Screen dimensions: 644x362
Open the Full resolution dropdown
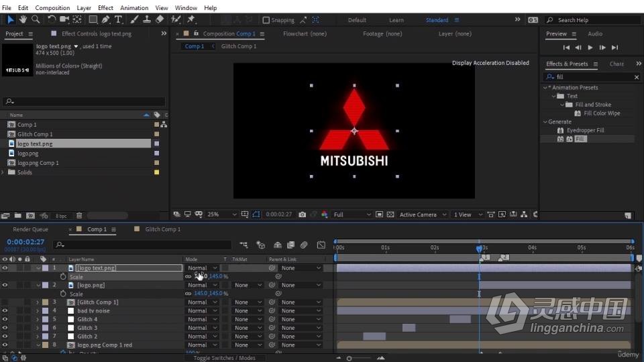352,215
